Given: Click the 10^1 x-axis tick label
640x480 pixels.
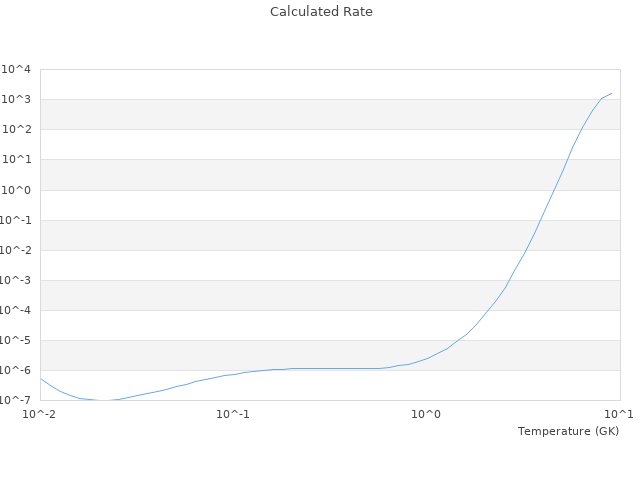Looking at the screenshot, I should click(618, 413).
